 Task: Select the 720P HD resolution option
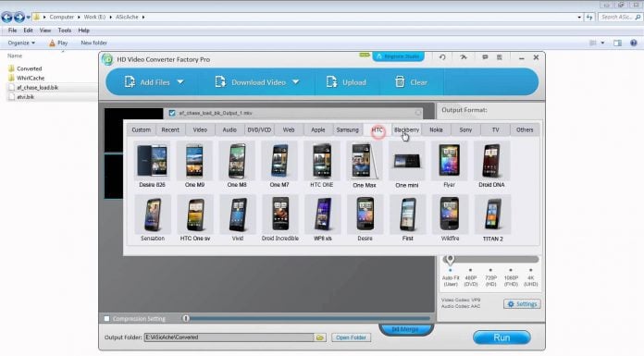pyautogui.click(x=490, y=278)
